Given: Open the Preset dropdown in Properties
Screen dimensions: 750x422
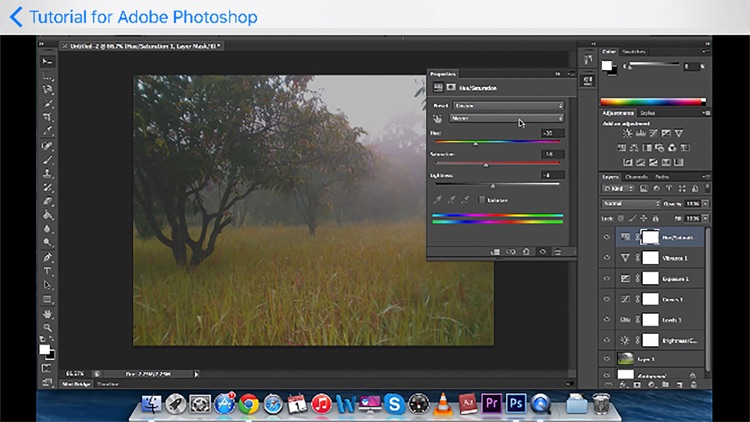Looking at the screenshot, I should (x=508, y=105).
